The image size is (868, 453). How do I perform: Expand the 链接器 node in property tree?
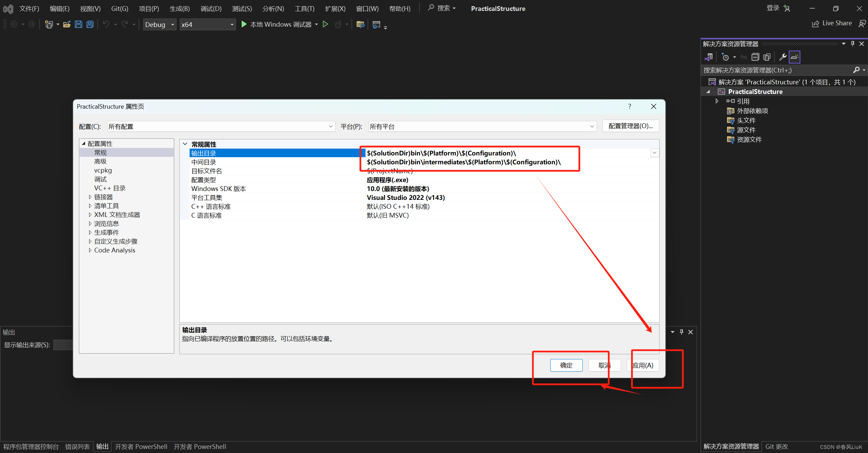(90, 197)
